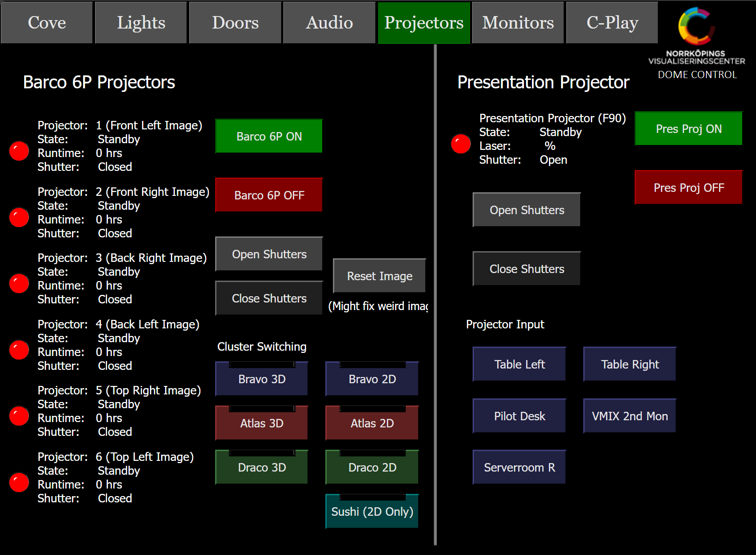This screenshot has width=756, height=555.
Task: Set projector input to Table Right
Action: (630, 364)
